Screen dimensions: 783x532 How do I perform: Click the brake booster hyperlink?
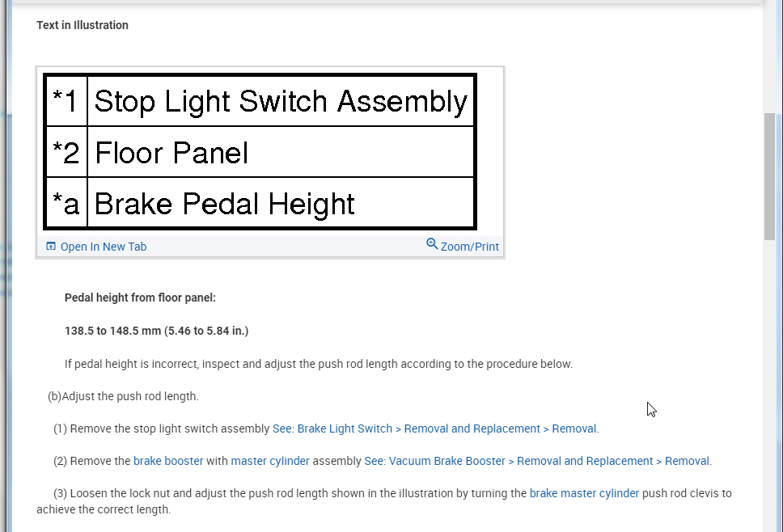coord(167,461)
